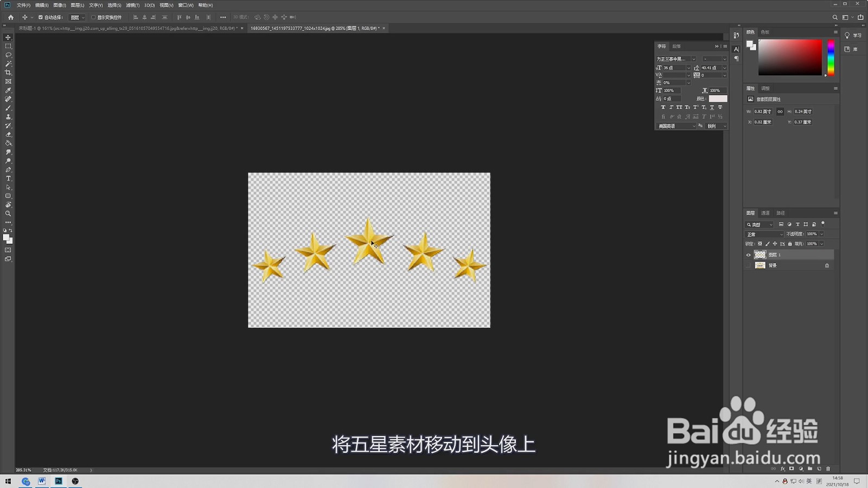Screen dimensions: 868x488
Task: Select the Clone Stamp tool
Action: 8,117
